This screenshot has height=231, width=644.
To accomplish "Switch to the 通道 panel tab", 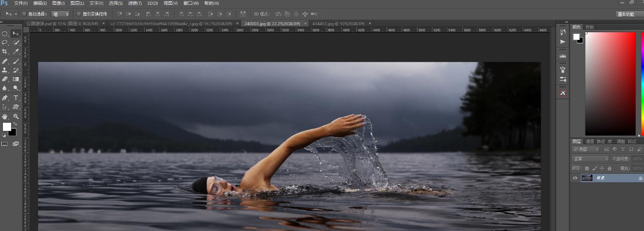I will click(590, 141).
